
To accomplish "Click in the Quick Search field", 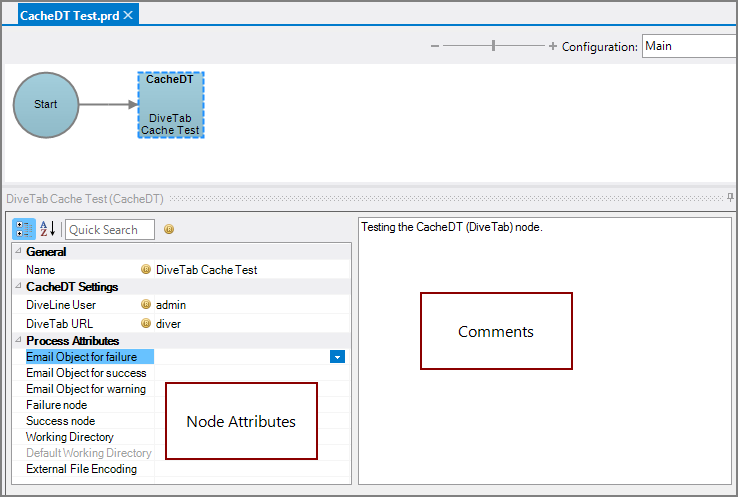I will pos(110,230).
